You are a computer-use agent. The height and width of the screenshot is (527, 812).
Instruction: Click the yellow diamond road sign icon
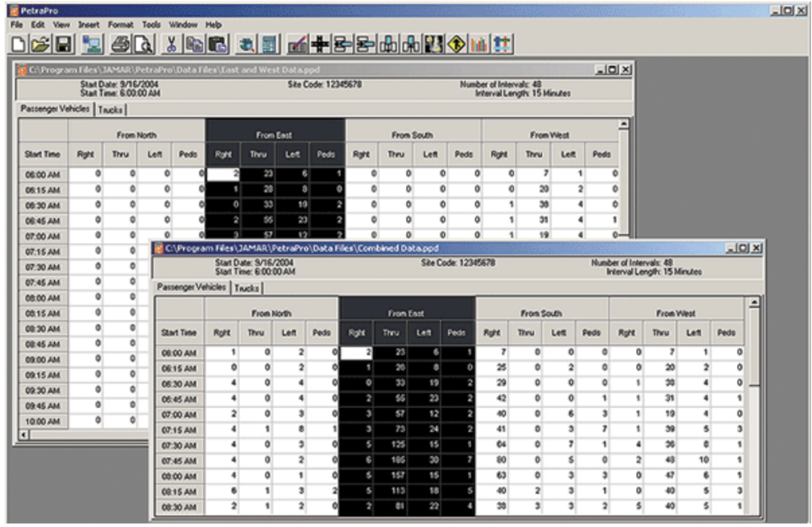click(456, 44)
